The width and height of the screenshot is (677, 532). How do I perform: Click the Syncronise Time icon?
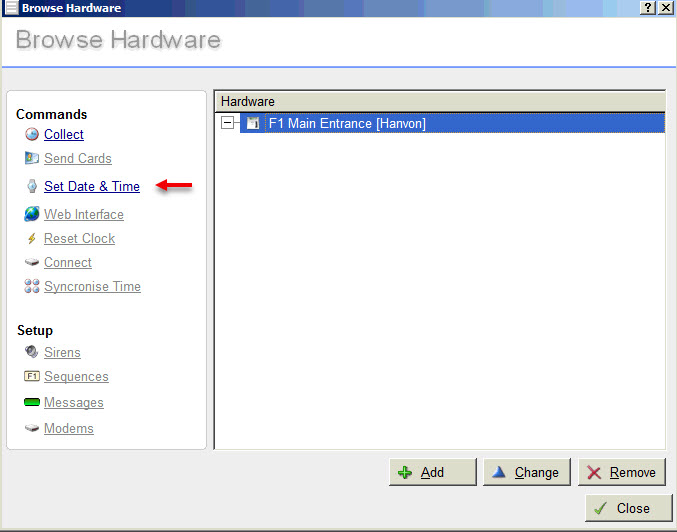tap(32, 286)
